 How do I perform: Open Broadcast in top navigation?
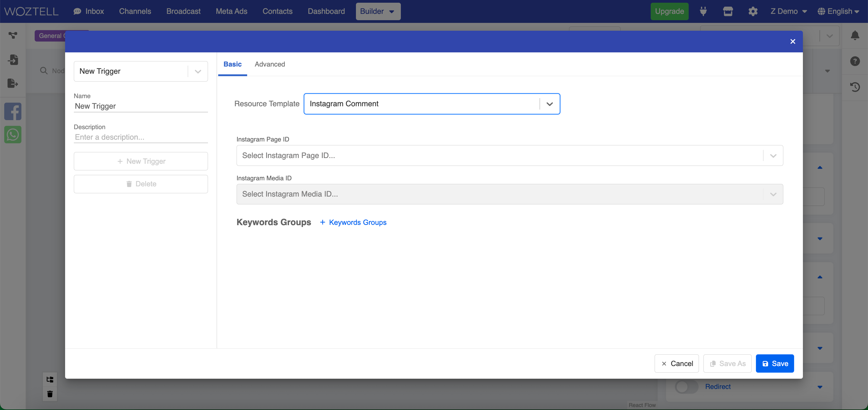coord(183,11)
